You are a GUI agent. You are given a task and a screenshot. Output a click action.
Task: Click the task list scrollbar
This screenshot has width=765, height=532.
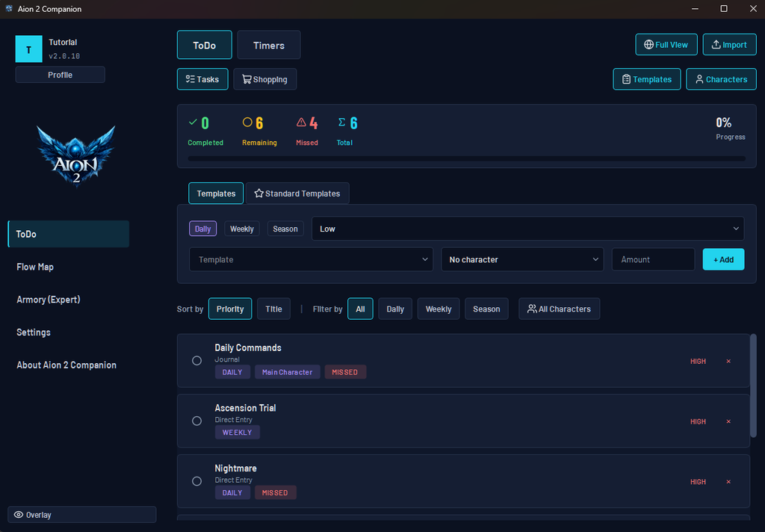[x=753, y=386]
